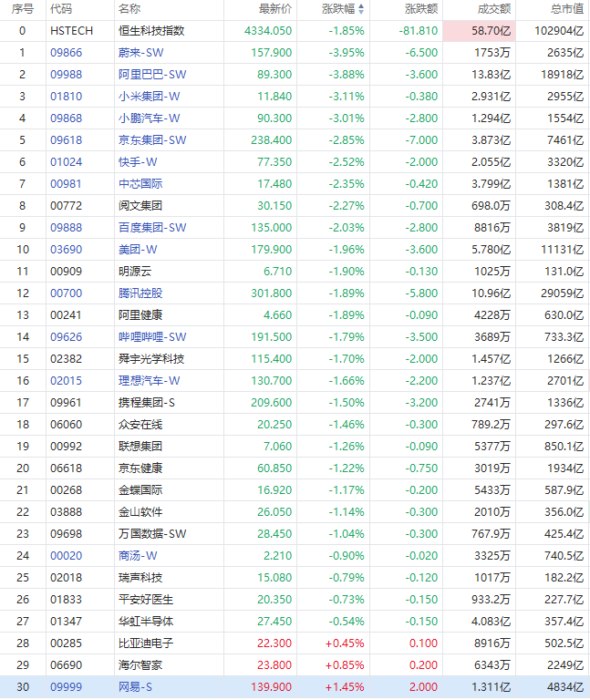Viewport: 590px width, 700px height.
Task: Click the 涨跌额 column header
Action: (x=407, y=9)
